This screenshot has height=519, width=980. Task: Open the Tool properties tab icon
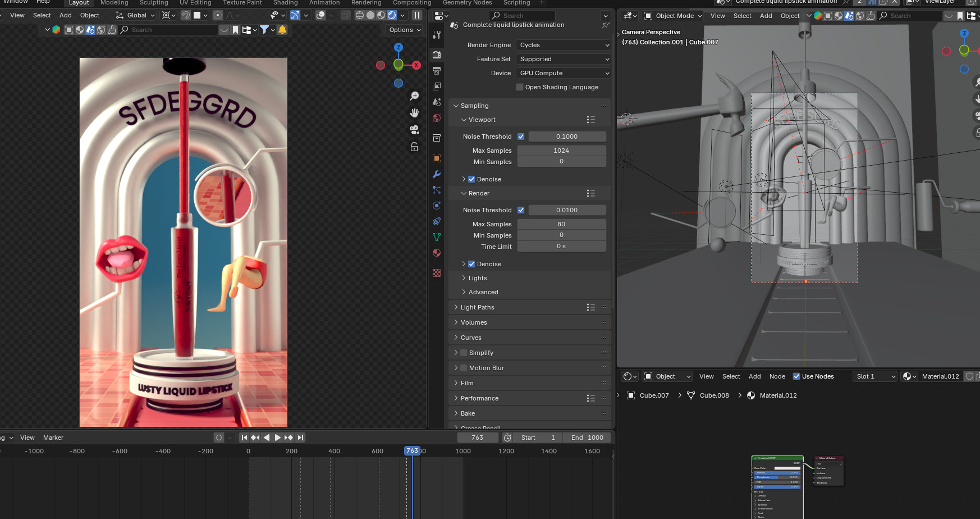coord(437,35)
